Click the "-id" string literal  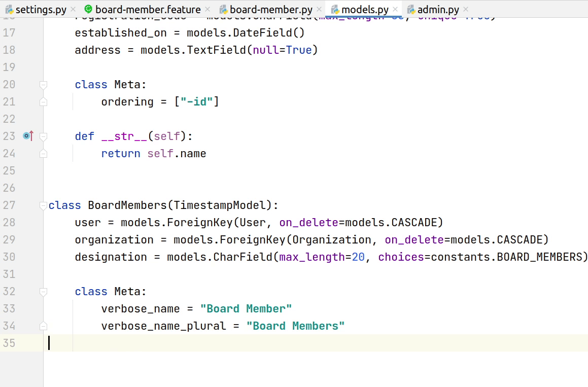pyautogui.click(x=196, y=101)
